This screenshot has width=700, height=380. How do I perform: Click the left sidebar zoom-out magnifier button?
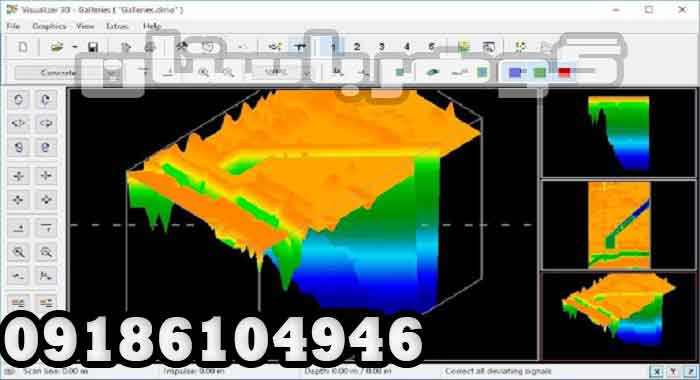point(46,252)
